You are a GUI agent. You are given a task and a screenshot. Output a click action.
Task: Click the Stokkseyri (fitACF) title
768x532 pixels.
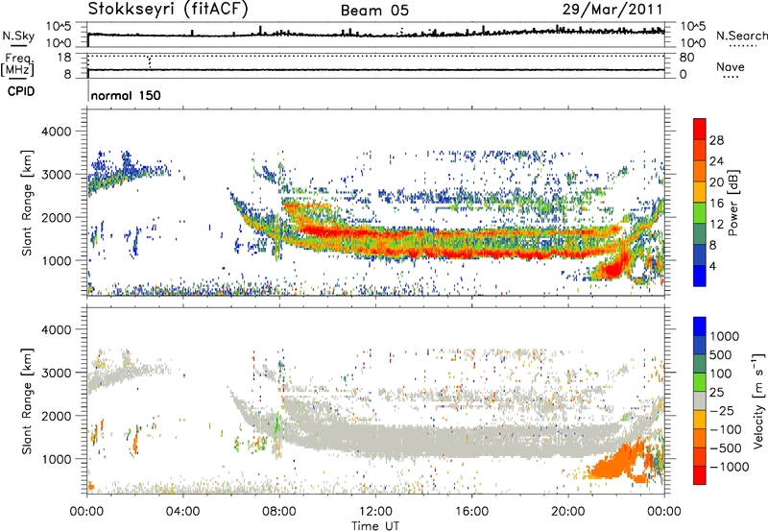168,10
